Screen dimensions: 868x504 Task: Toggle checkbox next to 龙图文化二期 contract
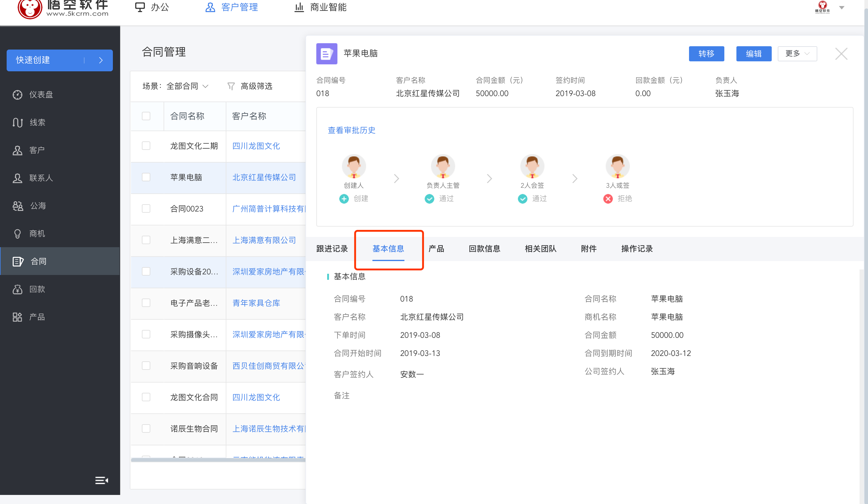147,145
